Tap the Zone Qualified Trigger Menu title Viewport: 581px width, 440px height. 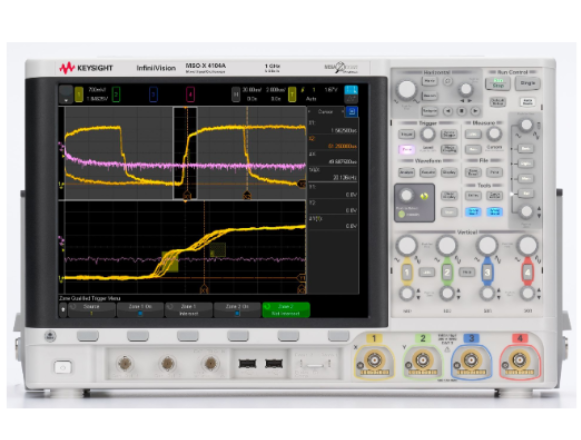(x=89, y=298)
